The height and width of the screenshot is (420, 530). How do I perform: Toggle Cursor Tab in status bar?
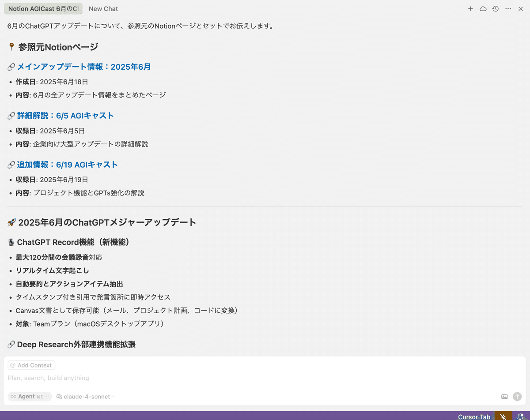click(x=474, y=416)
